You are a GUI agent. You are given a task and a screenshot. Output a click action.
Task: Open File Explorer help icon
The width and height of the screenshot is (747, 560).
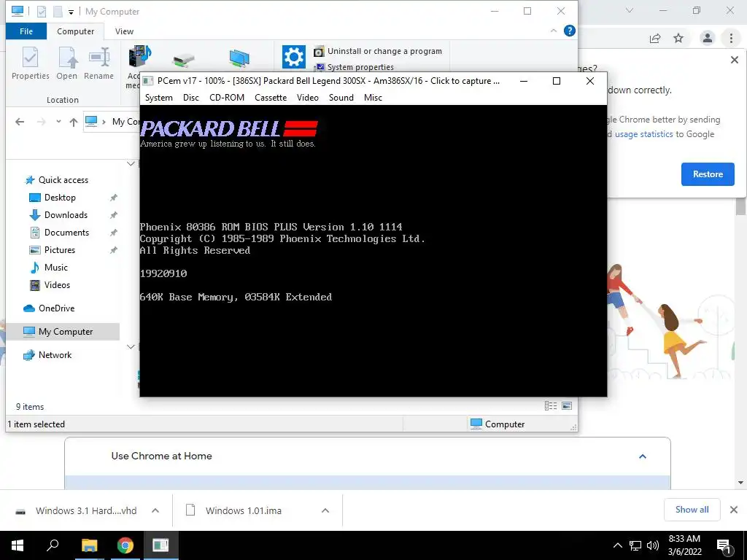pos(569,31)
